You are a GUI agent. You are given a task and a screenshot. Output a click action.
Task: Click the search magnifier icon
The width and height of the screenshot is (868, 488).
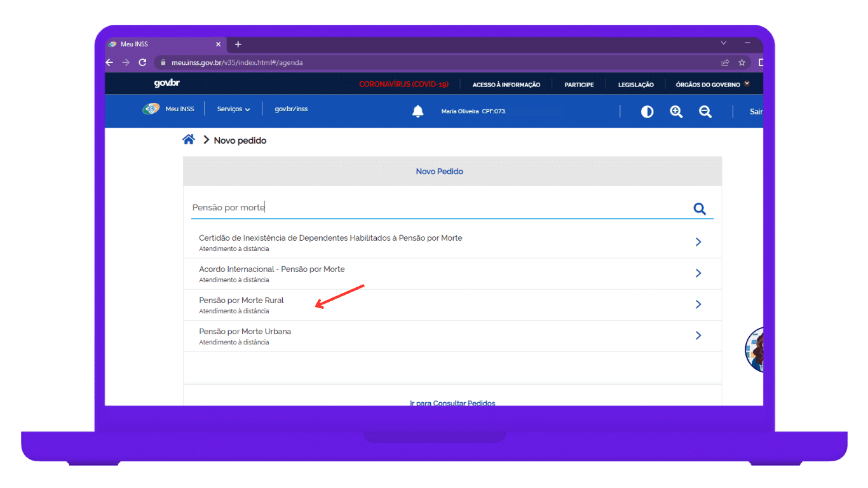[x=700, y=209]
